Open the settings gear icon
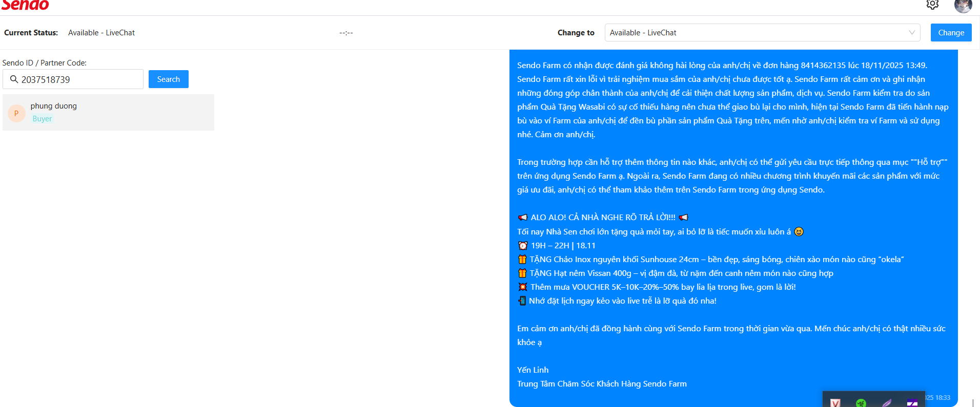The height and width of the screenshot is (407, 980). (932, 5)
